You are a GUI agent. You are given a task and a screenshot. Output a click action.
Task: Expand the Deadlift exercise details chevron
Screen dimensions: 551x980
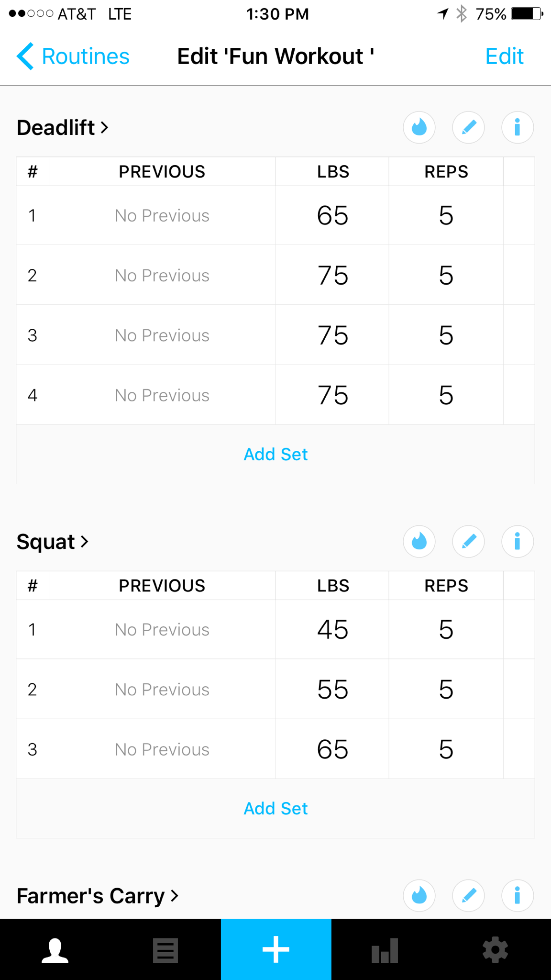104,128
